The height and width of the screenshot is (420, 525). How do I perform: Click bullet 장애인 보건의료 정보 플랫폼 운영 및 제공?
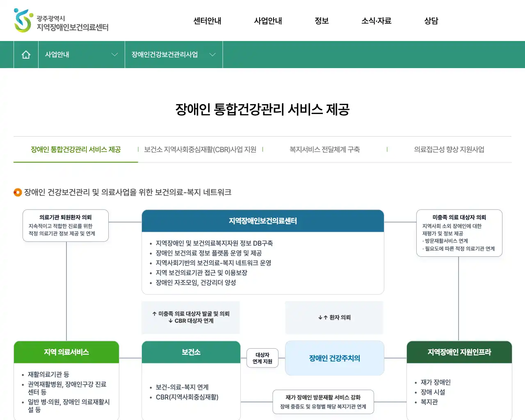[208, 253]
